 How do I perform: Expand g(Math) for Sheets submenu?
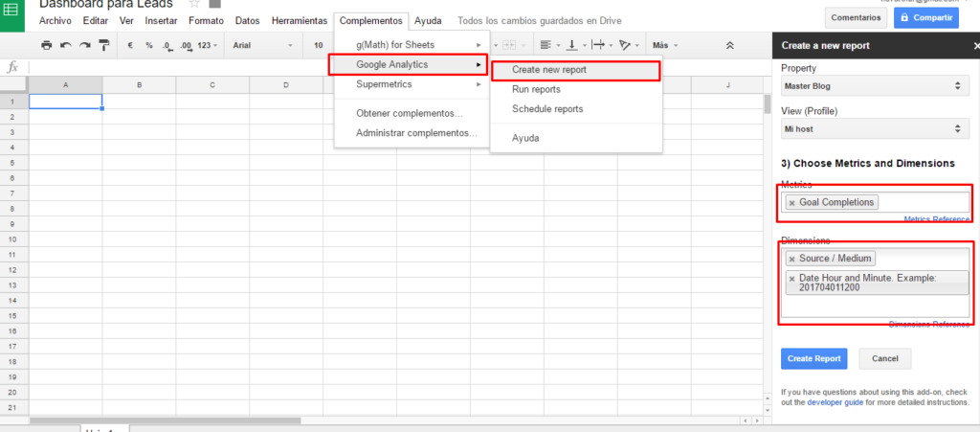click(412, 45)
